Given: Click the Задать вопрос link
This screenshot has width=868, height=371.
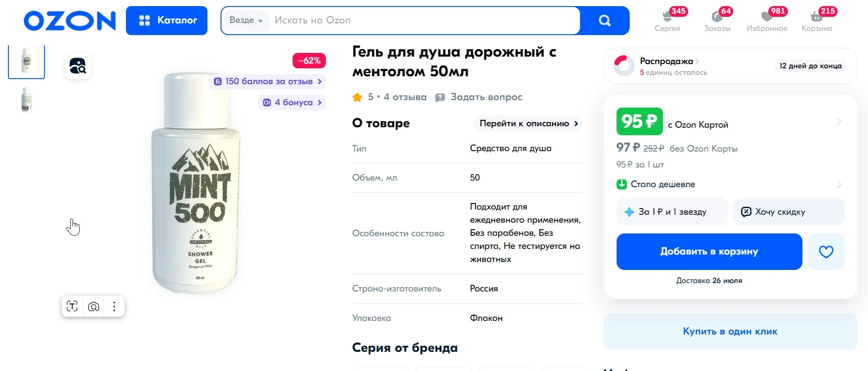Looking at the screenshot, I should coord(478,97).
